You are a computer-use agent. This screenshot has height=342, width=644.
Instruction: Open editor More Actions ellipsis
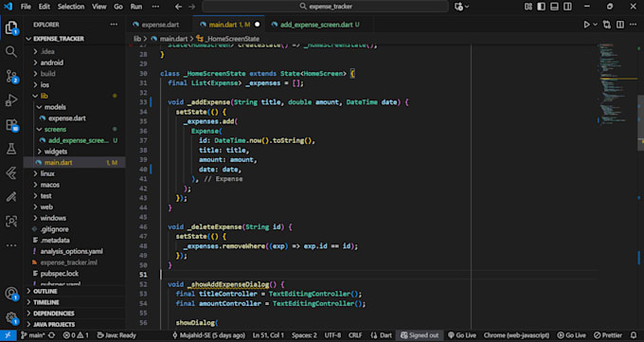click(x=633, y=25)
